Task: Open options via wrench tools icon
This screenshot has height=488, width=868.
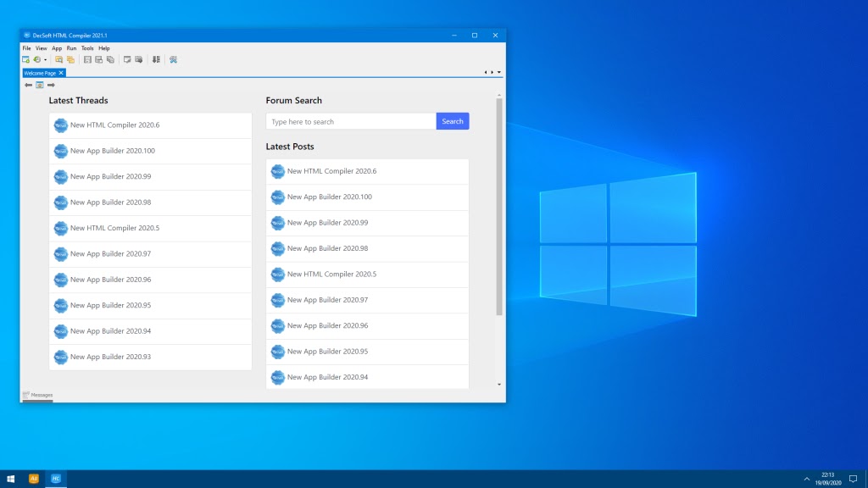Action: 173,60
